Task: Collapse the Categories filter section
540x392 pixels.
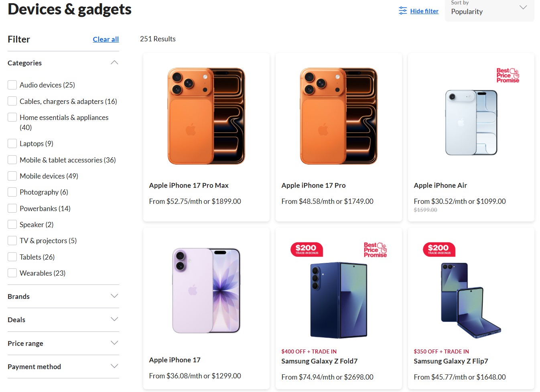Action: tap(114, 63)
